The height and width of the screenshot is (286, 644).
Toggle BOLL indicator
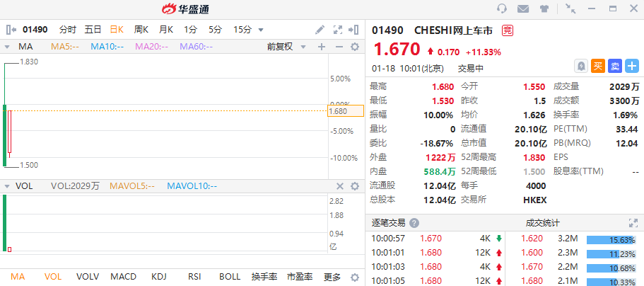[230, 277]
